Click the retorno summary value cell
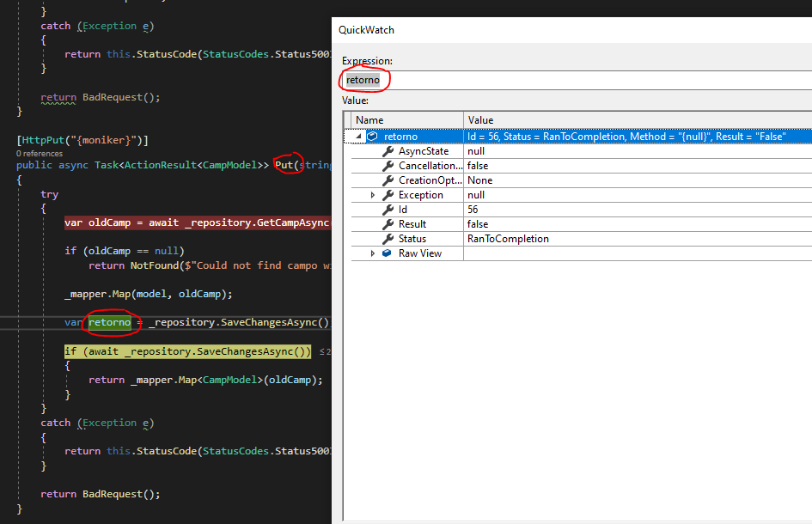 pyautogui.click(x=638, y=137)
